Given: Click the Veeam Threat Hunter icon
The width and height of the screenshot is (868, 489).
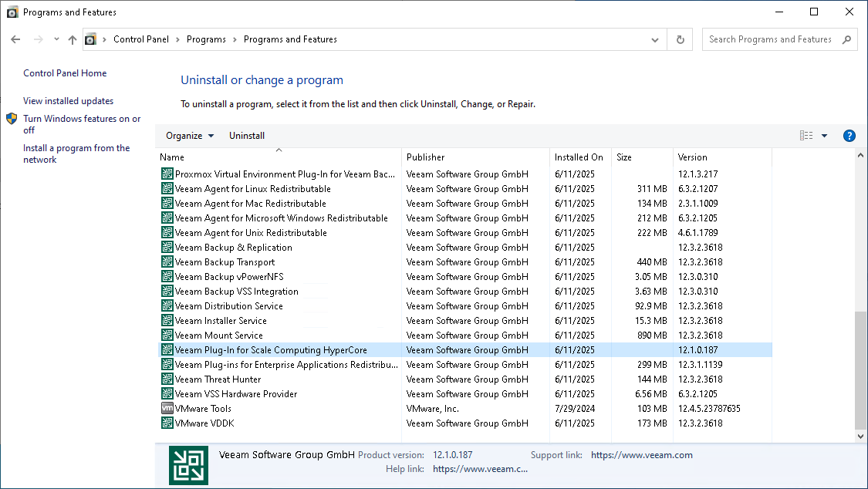Looking at the screenshot, I should (x=167, y=379).
